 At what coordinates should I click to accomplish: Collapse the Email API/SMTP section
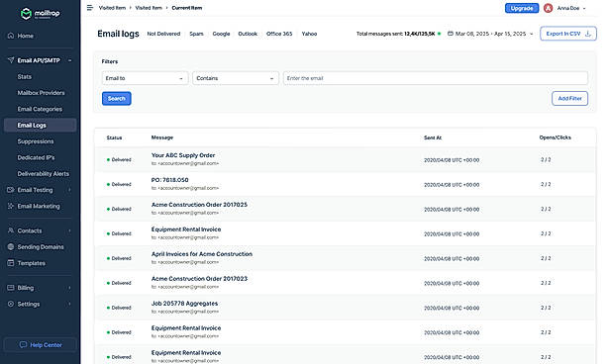pos(70,60)
